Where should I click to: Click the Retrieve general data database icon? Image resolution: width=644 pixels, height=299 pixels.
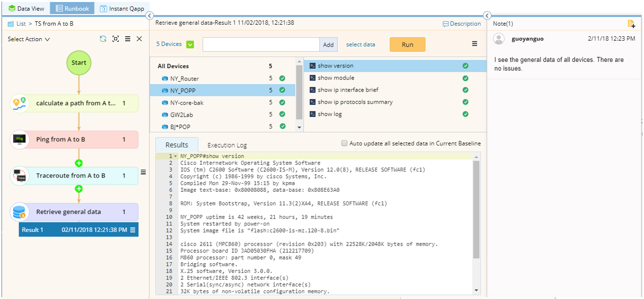coord(19,212)
